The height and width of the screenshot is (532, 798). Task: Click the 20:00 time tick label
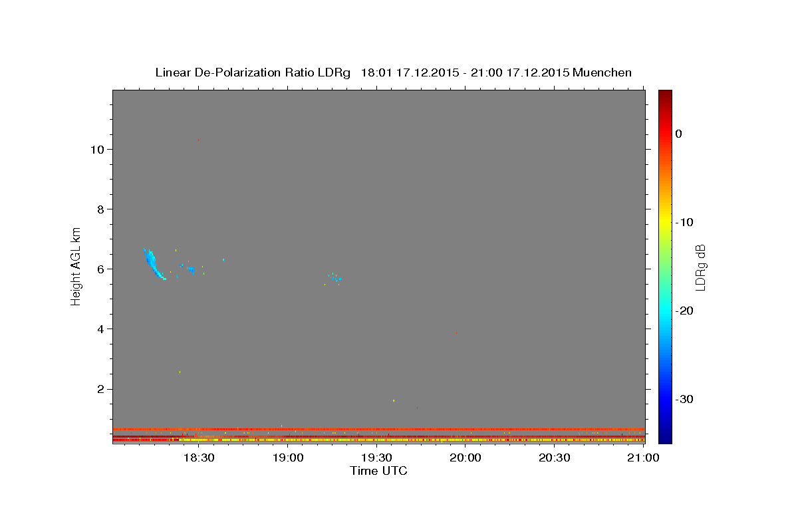point(465,458)
